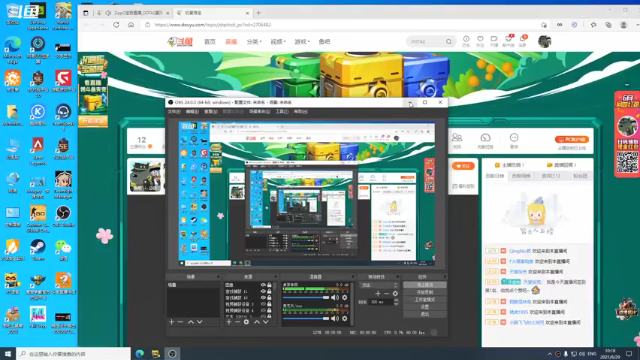Click orange 关注 follow button on Douyu
Screen dimensions: 640x360
click(463, 166)
